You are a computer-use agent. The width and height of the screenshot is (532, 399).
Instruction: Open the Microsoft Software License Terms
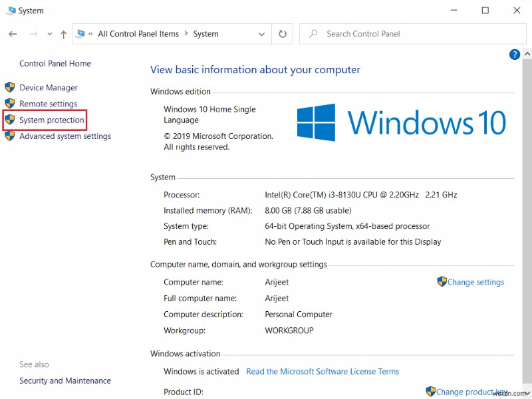coord(323,371)
